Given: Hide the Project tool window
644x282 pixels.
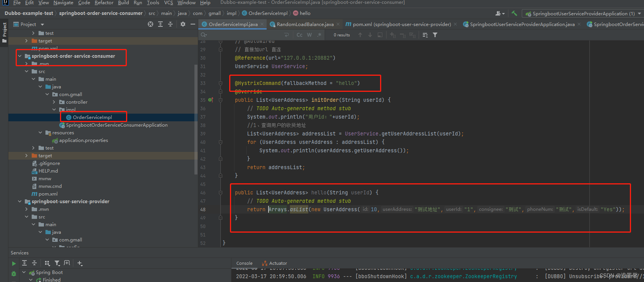Looking at the screenshot, I should [x=193, y=24].
